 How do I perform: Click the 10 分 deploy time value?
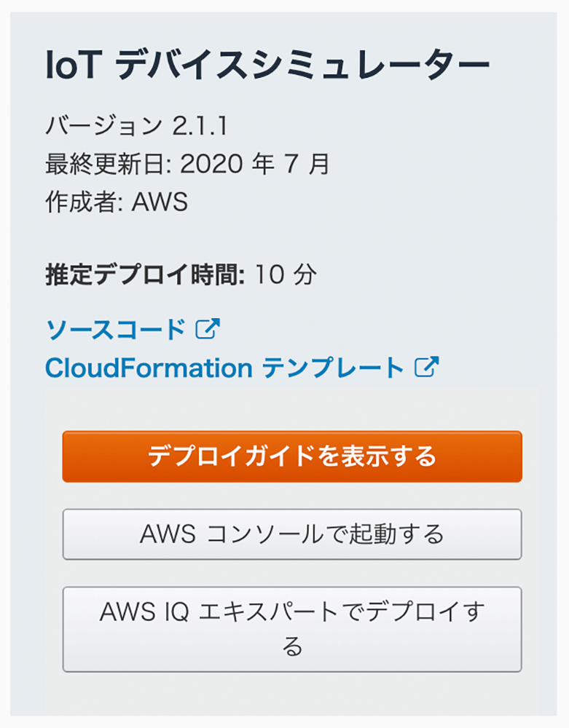(x=287, y=275)
